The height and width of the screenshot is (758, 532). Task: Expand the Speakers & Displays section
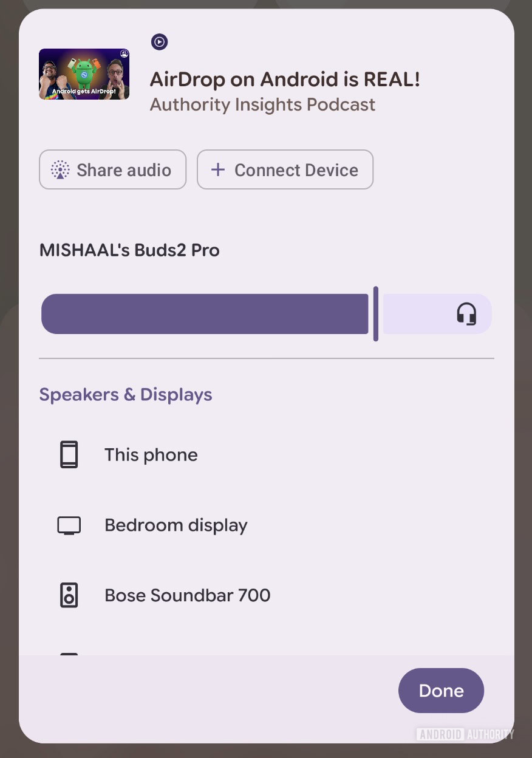click(125, 394)
